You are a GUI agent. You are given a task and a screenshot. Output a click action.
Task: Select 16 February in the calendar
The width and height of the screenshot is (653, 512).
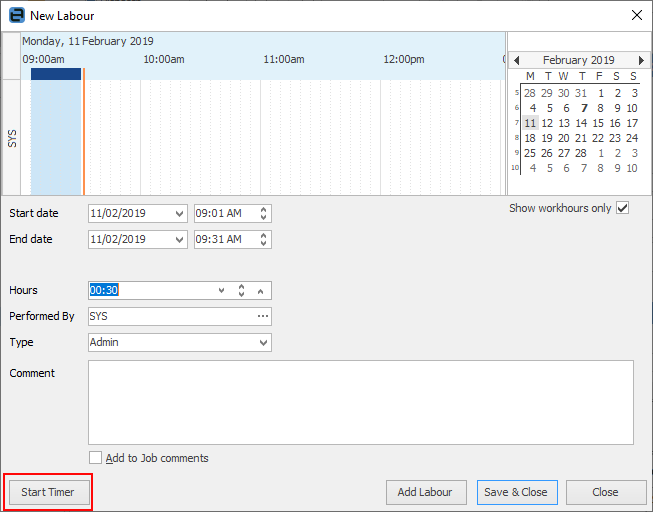615,123
